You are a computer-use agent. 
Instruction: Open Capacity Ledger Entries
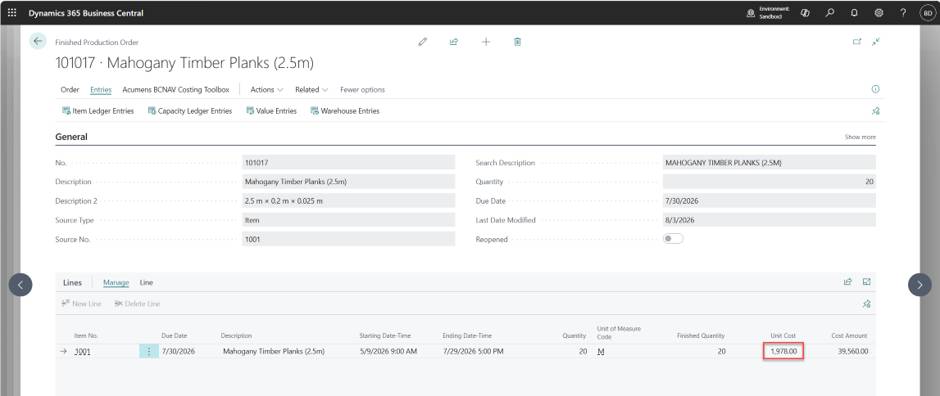coord(189,111)
